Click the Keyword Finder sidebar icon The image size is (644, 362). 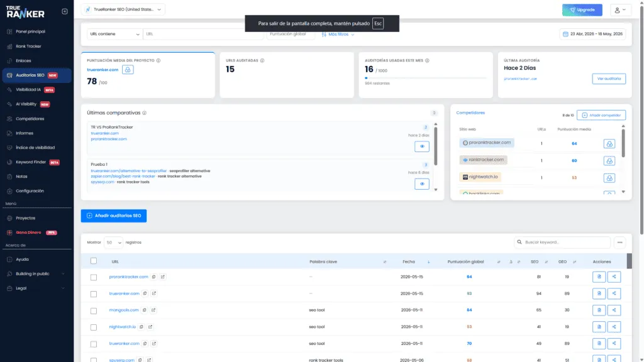(x=9, y=162)
